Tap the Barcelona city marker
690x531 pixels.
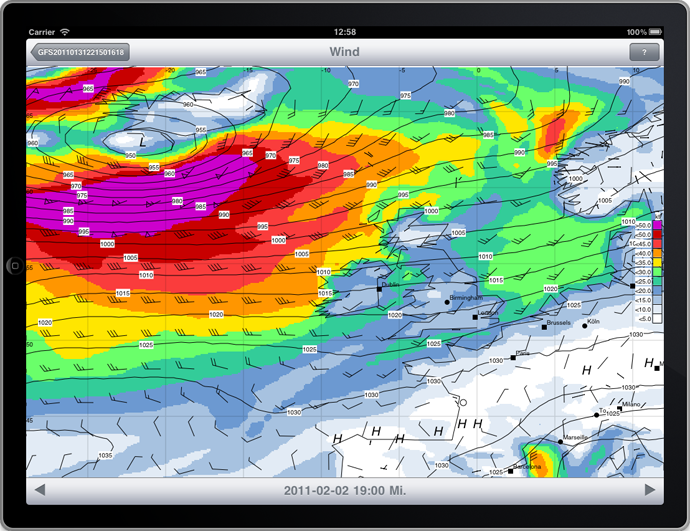click(x=511, y=470)
